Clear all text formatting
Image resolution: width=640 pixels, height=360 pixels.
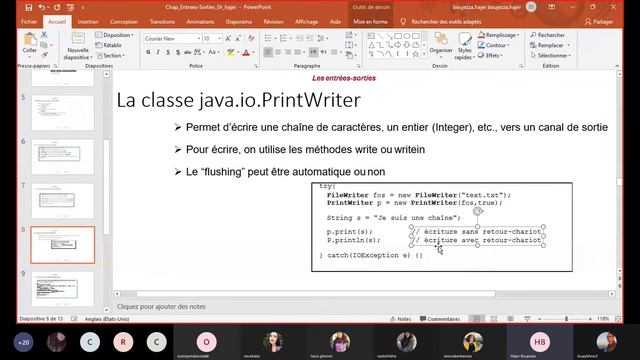pyautogui.click(x=251, y=38)
